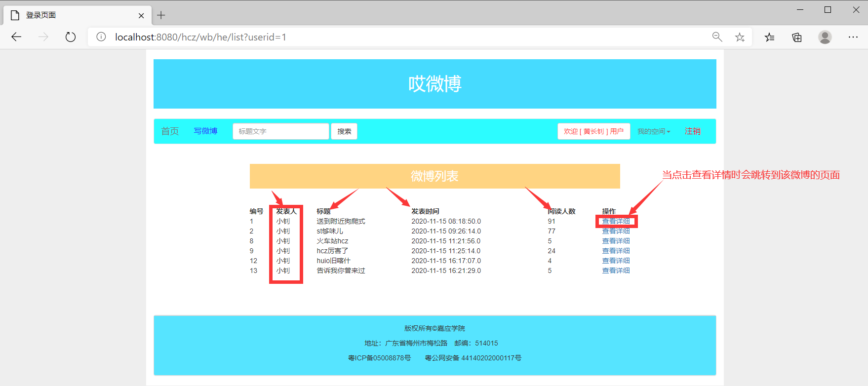Click read count 77
The height and width of the screenshot is (386, 868).
pyautogui.click(x=552, y=231)
